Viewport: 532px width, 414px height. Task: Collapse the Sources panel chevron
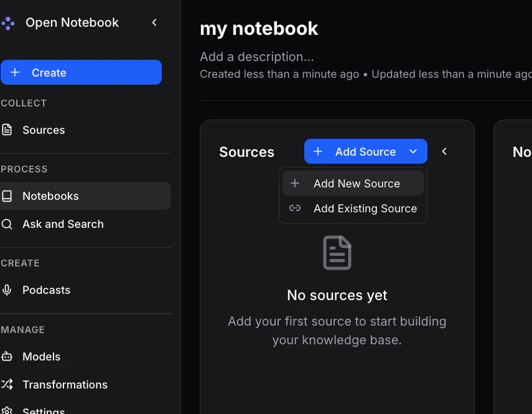click(444, 151)
